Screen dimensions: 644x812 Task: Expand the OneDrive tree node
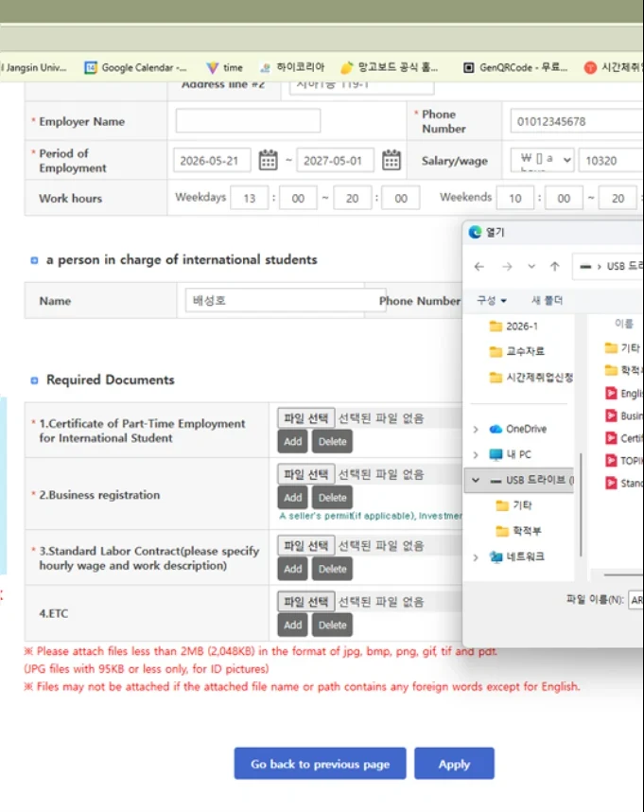tap(476, 429)
